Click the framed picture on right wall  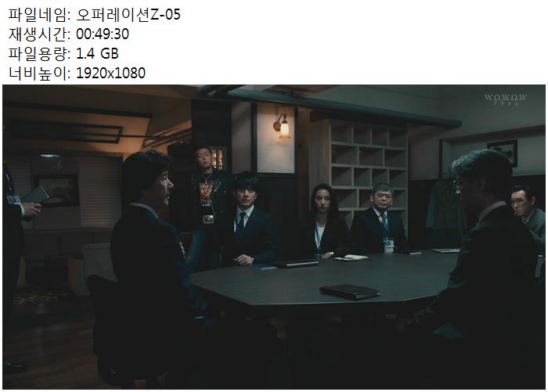point(503,152)
